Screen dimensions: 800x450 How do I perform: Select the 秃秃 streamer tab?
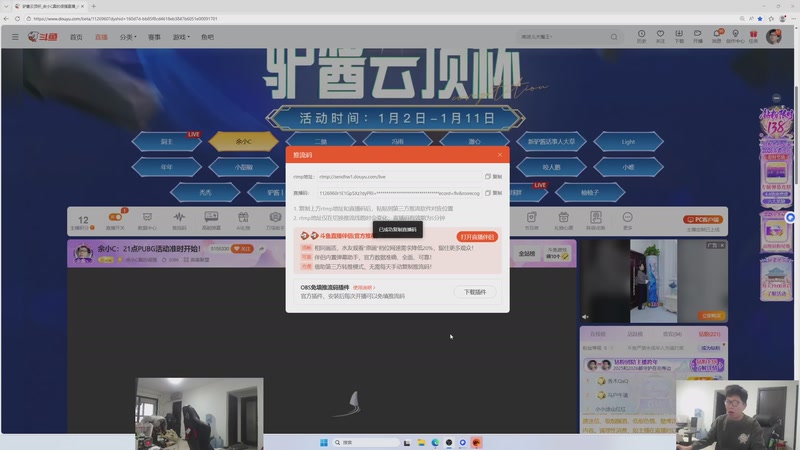point(205,192)
